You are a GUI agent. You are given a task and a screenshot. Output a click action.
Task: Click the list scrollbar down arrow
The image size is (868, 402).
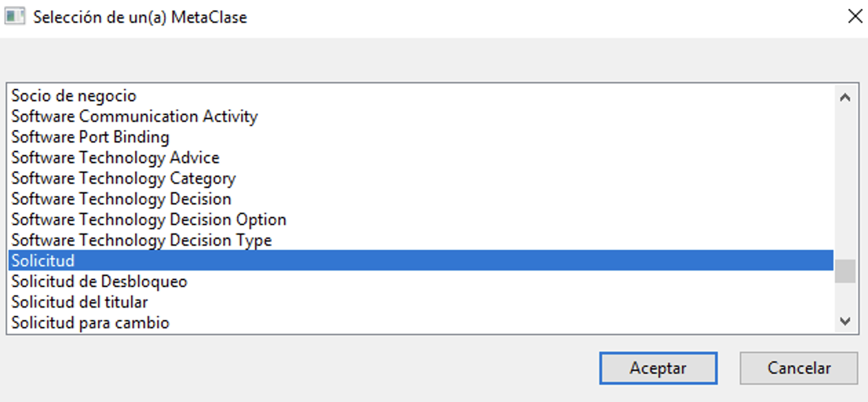click(x=845, y=321)
